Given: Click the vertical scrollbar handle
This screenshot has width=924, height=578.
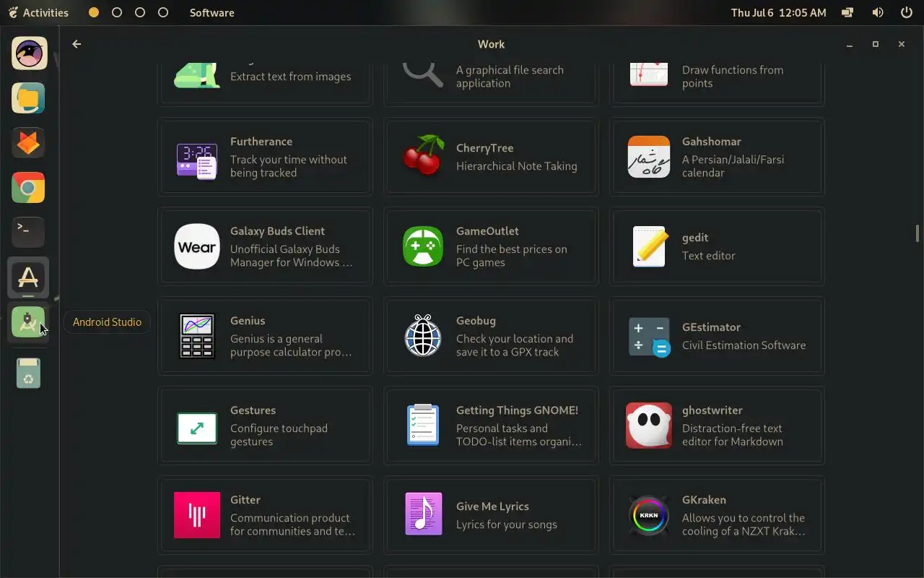Looking at the screenshot, I should [x=917, y=233].
